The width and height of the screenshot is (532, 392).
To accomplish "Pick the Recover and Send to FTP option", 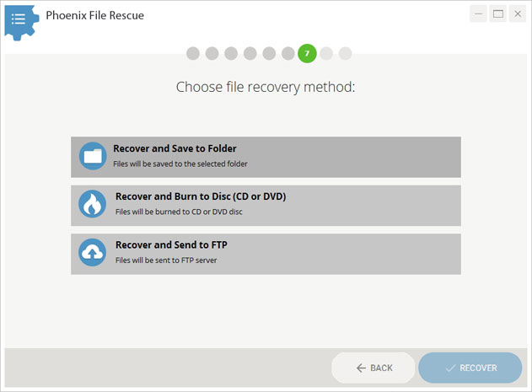I will coord(266,254).
